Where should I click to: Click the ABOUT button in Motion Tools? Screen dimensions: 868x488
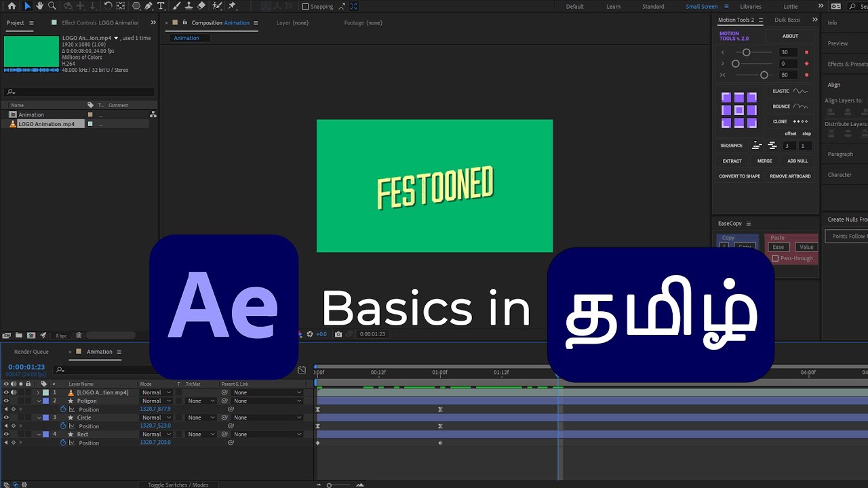pos(790,36)
